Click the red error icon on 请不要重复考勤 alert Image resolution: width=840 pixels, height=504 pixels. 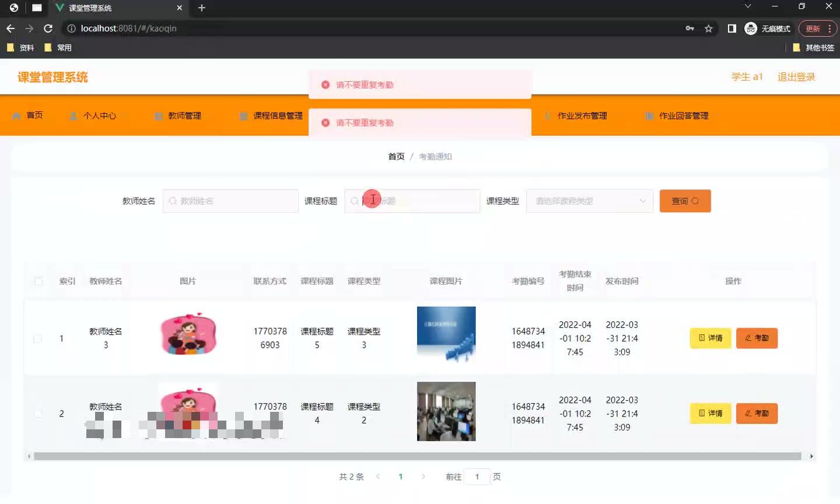click(x=325, y=84)
